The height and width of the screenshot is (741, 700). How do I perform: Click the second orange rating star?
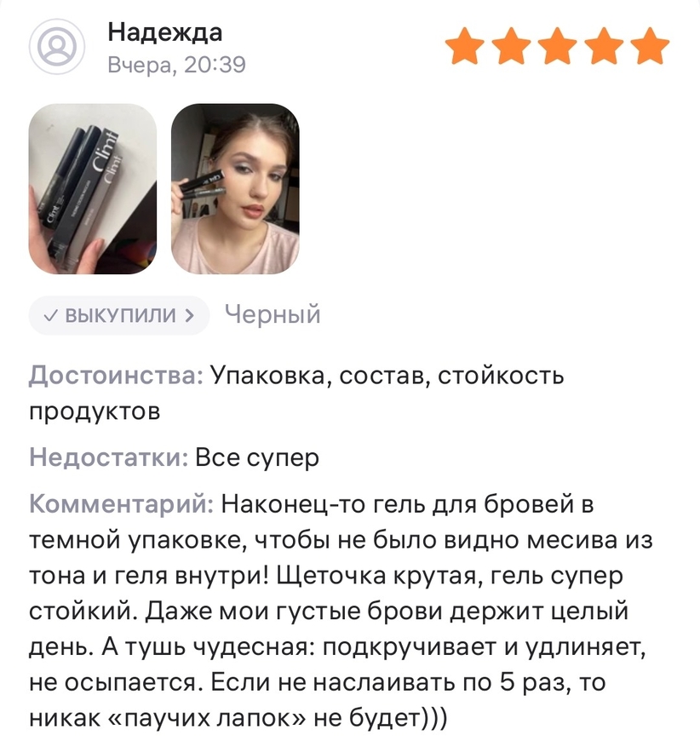tap(511, 45)
